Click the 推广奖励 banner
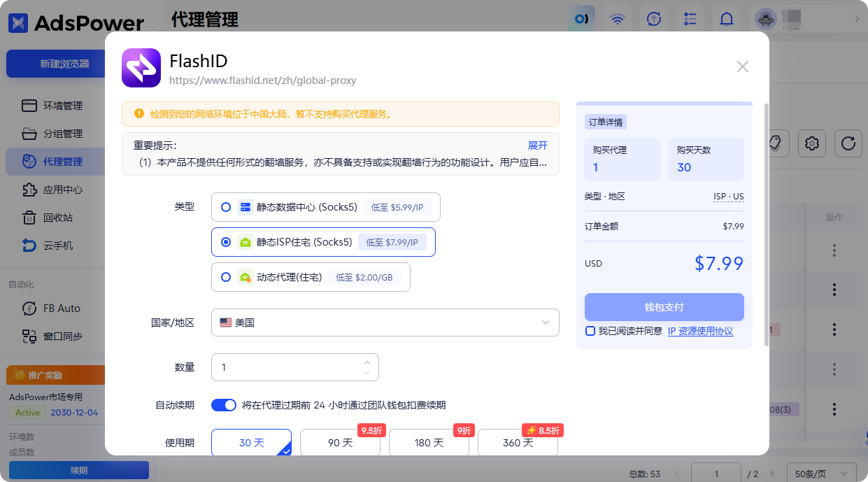 tap(55, 375)
